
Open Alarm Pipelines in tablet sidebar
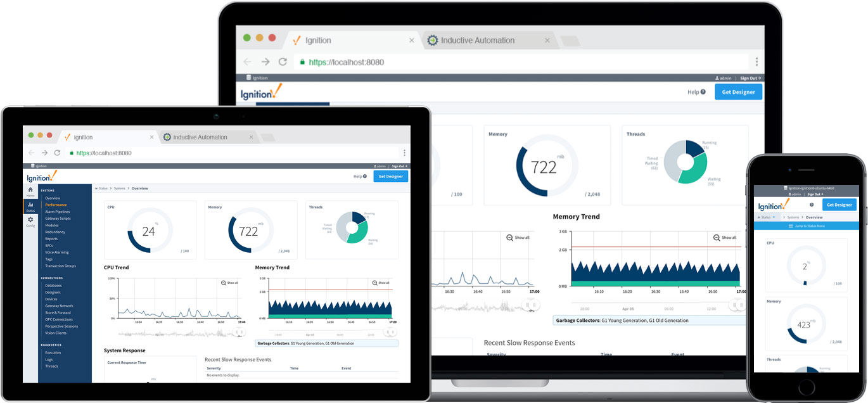(x=58, y=212)
